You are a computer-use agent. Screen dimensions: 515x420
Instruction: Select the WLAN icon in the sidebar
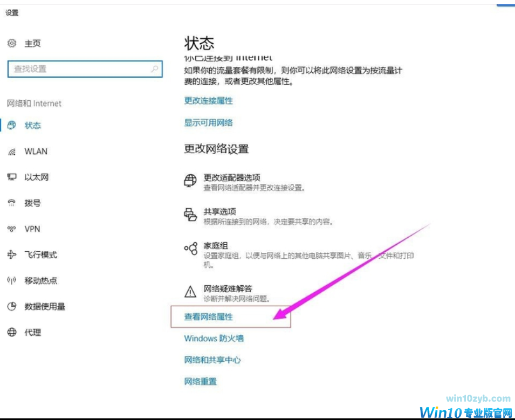coord(12,151)
